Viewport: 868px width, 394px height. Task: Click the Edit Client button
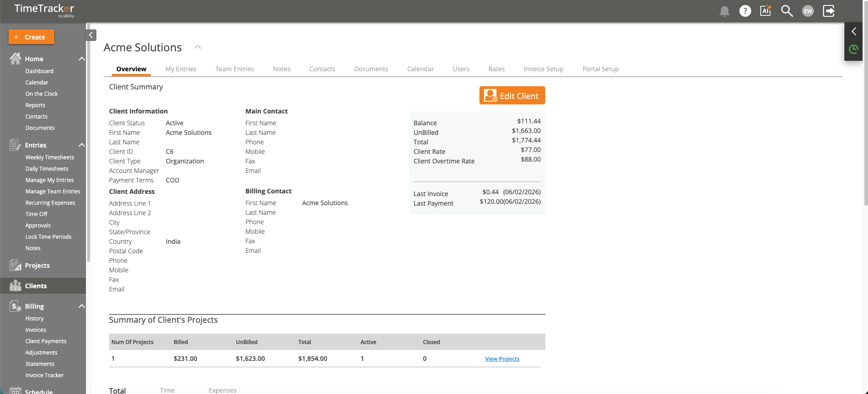click(x=512, y=95)
